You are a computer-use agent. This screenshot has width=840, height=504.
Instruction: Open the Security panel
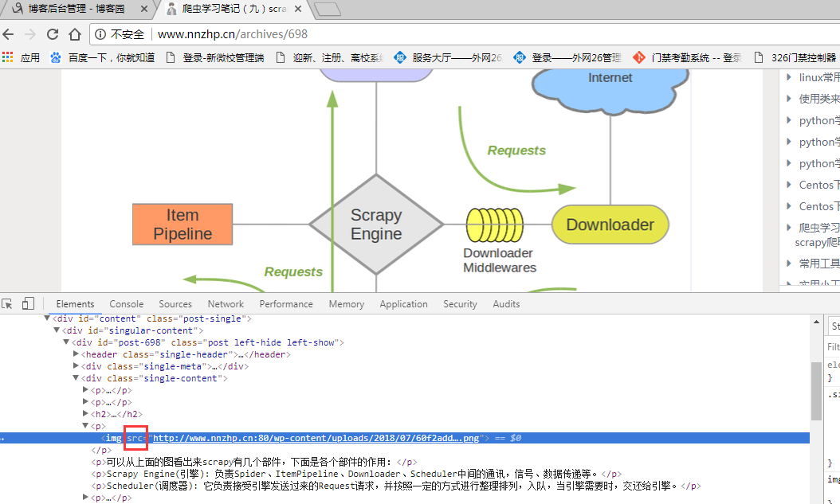(460, 304)
